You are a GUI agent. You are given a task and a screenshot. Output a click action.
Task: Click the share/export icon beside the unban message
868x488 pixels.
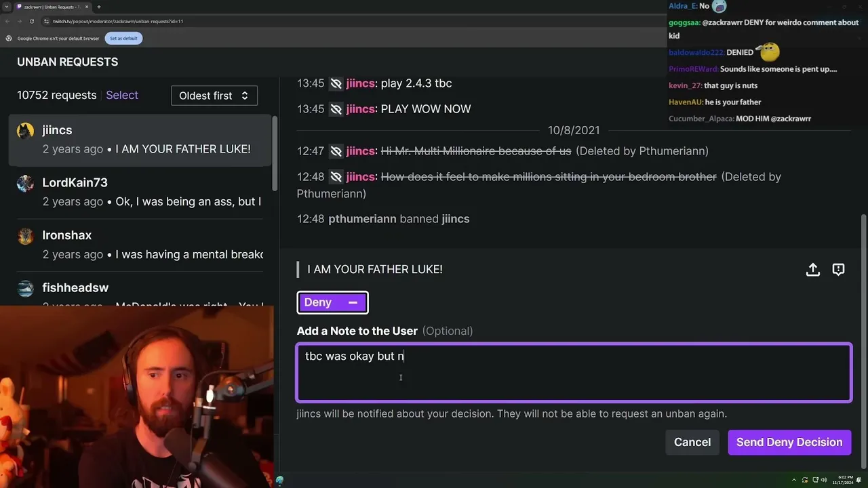812,270
